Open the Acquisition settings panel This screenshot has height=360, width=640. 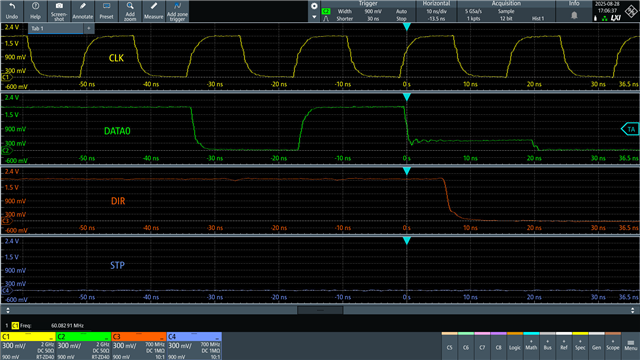[506, 11]
